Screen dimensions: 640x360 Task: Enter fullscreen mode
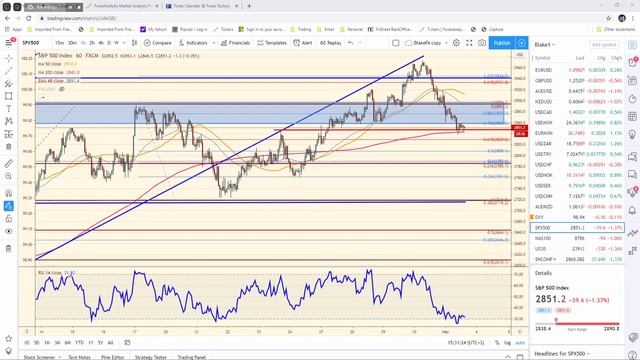point(469,43)
